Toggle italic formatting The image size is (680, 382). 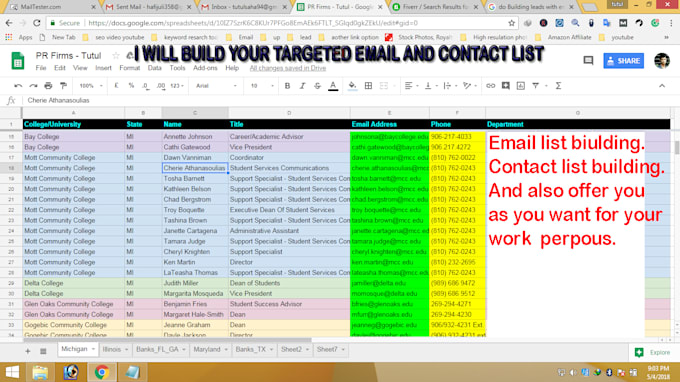(302, 86)
